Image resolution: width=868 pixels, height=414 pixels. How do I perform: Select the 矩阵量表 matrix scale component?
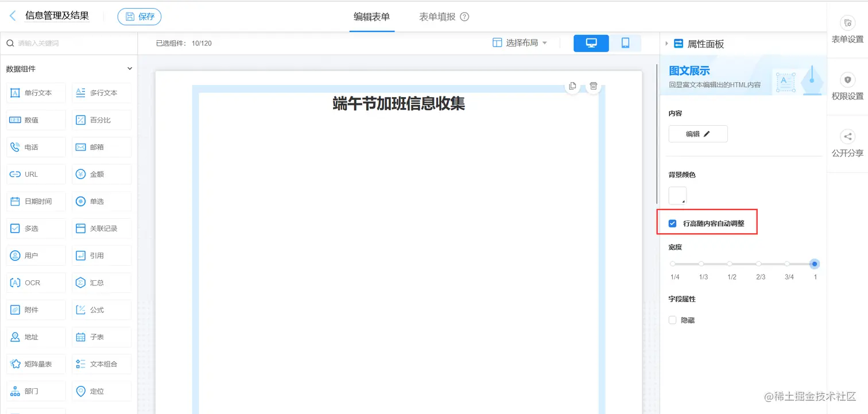tap(36, 363)
